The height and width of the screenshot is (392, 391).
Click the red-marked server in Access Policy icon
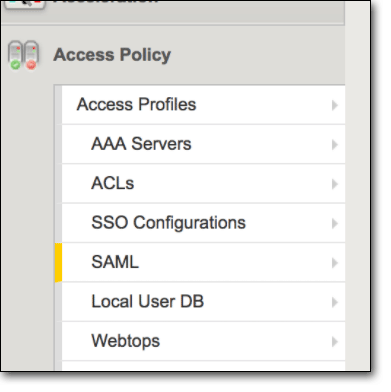point(31,55)
